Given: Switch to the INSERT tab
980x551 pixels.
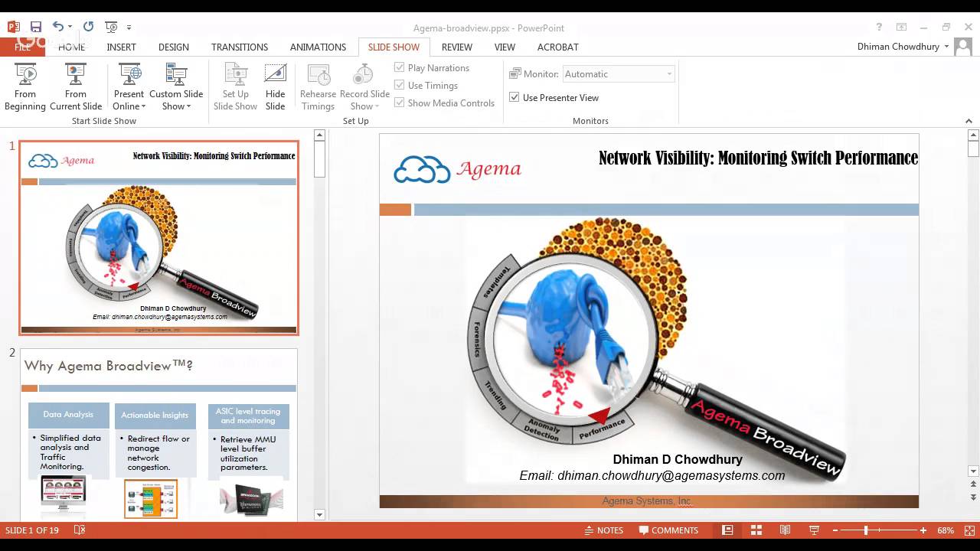Looking at the screenshot, I should (122, 47).
